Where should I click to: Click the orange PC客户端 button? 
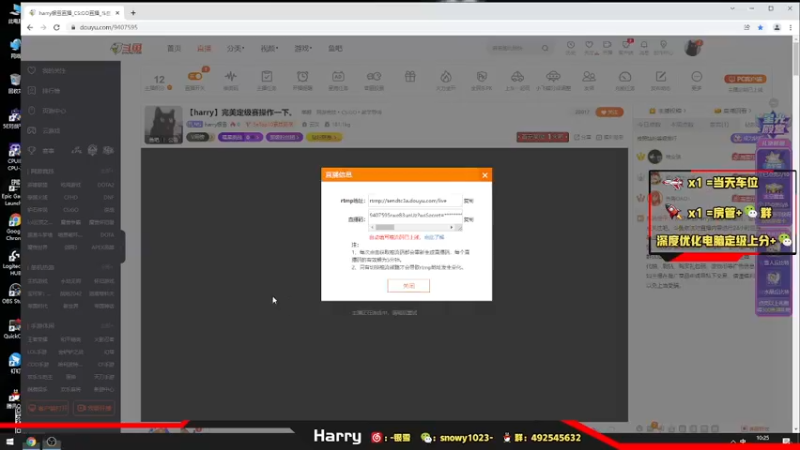pos(745,79)
